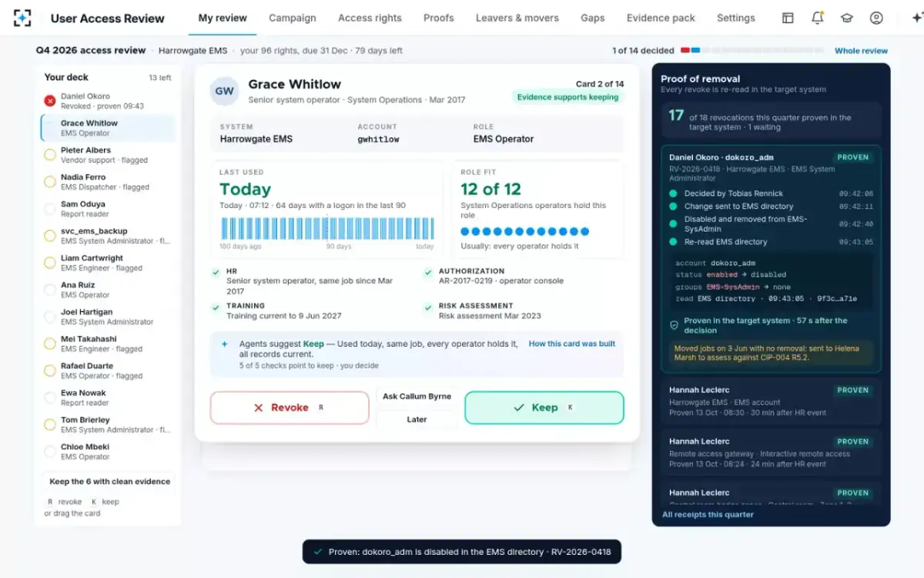Click the flagged circle next to Rafael Duarte
The width and height of the screenshot is (924, 578).
coord(50,371)
